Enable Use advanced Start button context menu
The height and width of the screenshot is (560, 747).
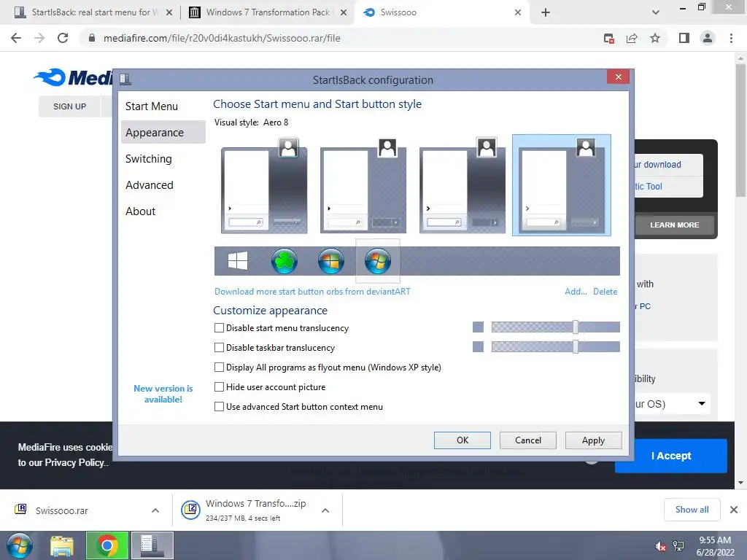(x=219, y=407)
